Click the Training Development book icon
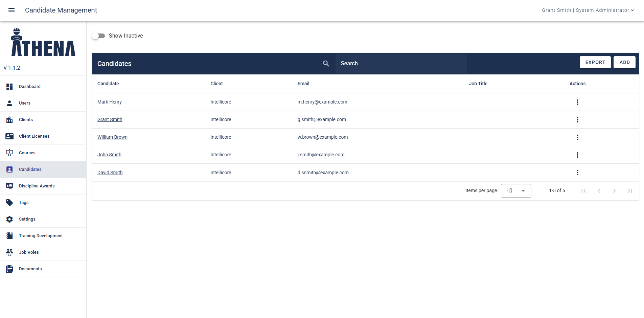This screenshot has height=318, width=644. pyautogui.click(x=9, y=236)
